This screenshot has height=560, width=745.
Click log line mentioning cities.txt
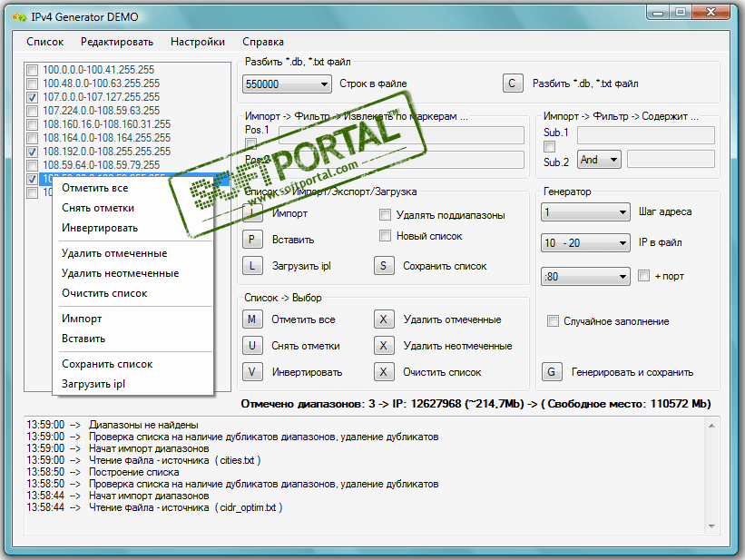(143, 460)
